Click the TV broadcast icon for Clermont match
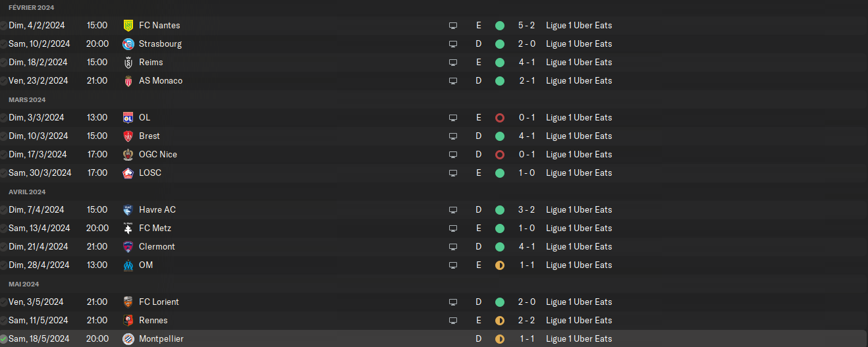The image size is (868, 347). coord(453,247)
